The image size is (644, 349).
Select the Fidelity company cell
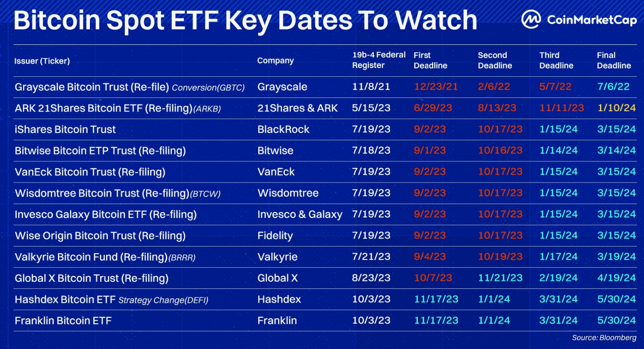[275, 236]
